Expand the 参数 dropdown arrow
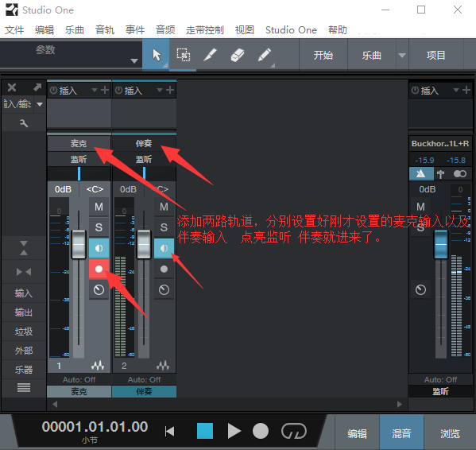The width and height of the screenshot is (476, 450). pyautogui.click(x=134, y=60)
